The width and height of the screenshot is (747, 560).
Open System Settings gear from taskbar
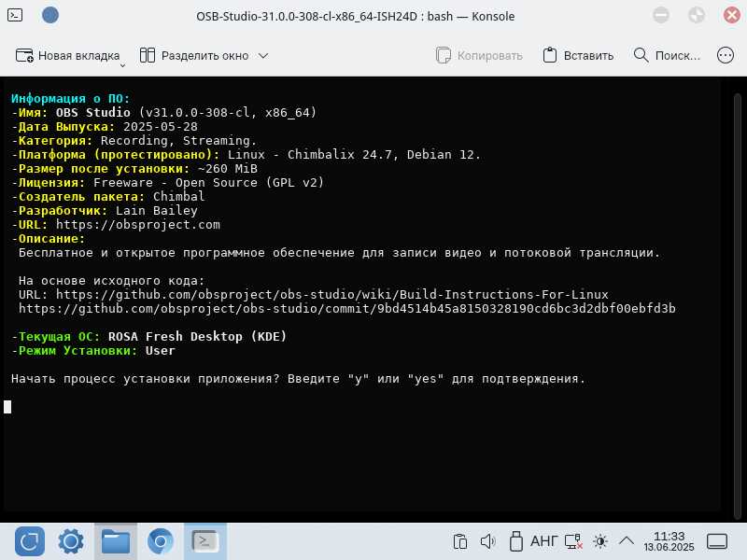[x=71, y=541]
